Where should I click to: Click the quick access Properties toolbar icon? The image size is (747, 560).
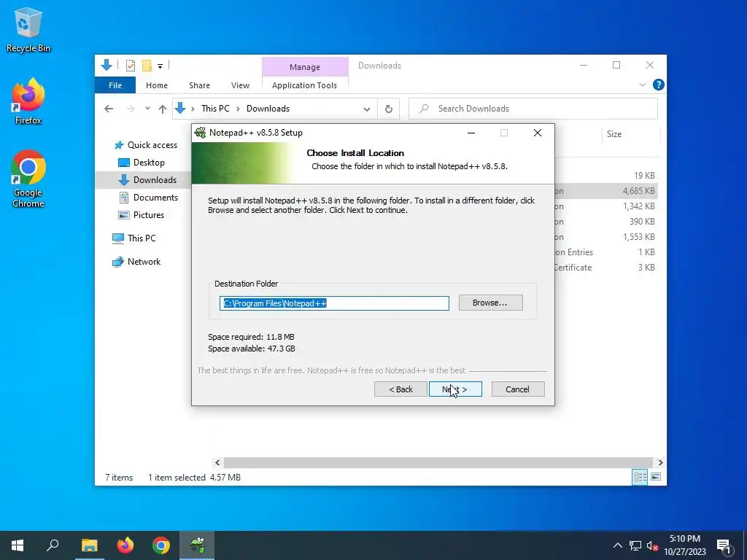click(130, 66)
